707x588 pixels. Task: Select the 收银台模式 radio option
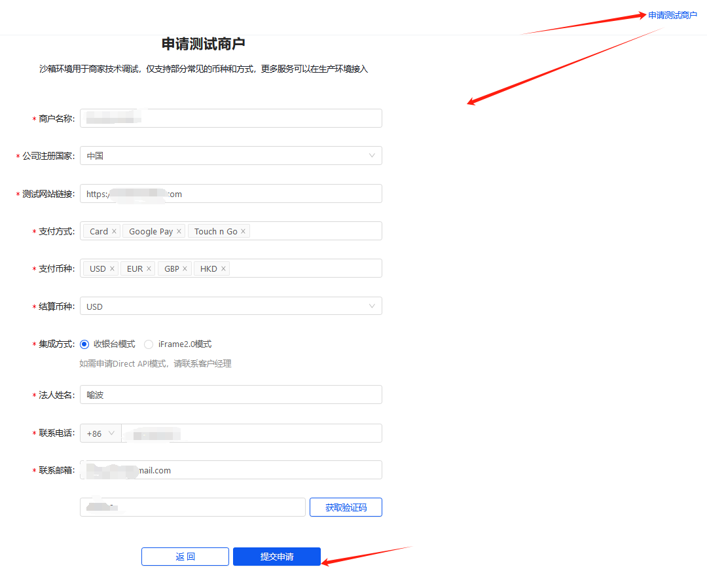click(x=84, y=344)
